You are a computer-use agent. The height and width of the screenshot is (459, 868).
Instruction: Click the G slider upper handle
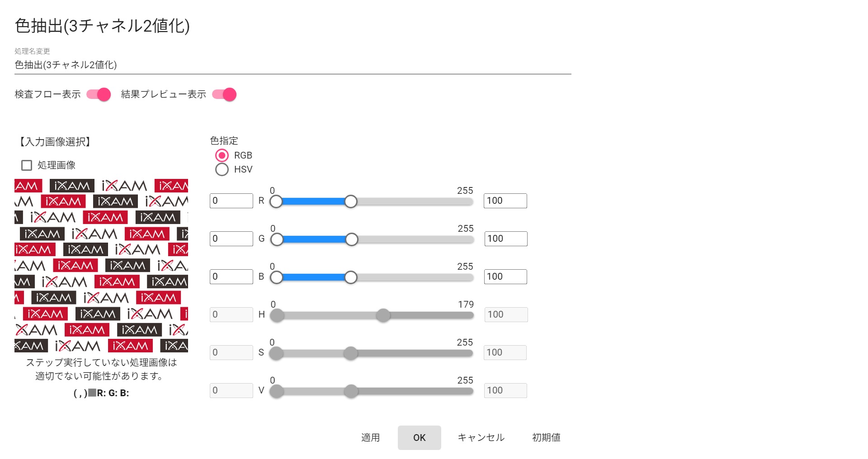coord(352,239)
